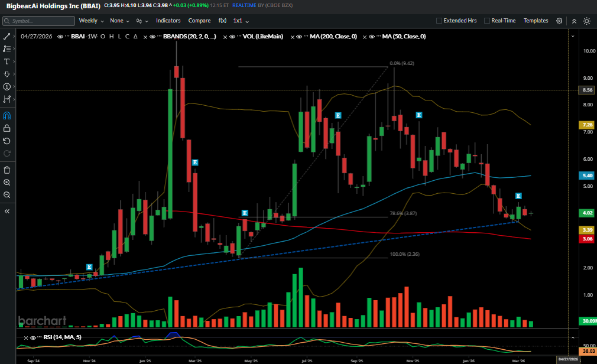The width and height of the screenshot is (597, 364).
Task: Click the undo arrow icon
Action: 7,141
